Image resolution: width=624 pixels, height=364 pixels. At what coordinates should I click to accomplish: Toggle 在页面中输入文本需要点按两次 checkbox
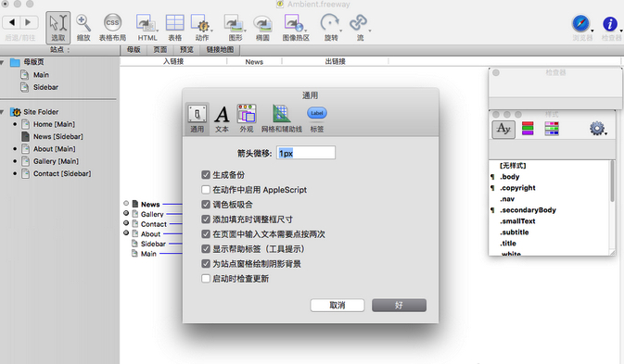click(206, 234)
